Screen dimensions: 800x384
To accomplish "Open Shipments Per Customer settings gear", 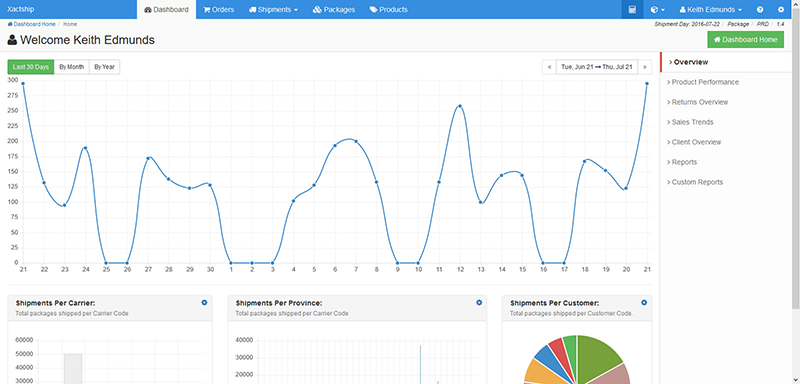I will pos(644,302).
